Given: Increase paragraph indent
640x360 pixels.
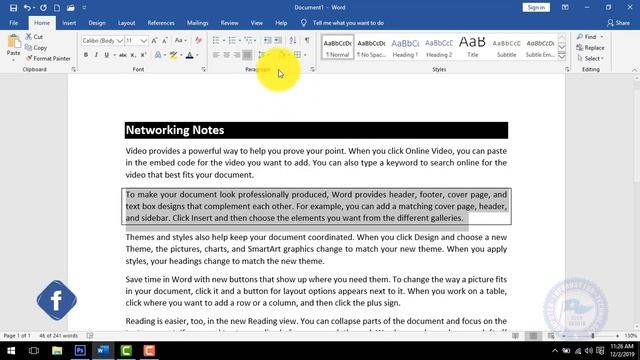Looking at the screenshot, I should pos(278,40).
